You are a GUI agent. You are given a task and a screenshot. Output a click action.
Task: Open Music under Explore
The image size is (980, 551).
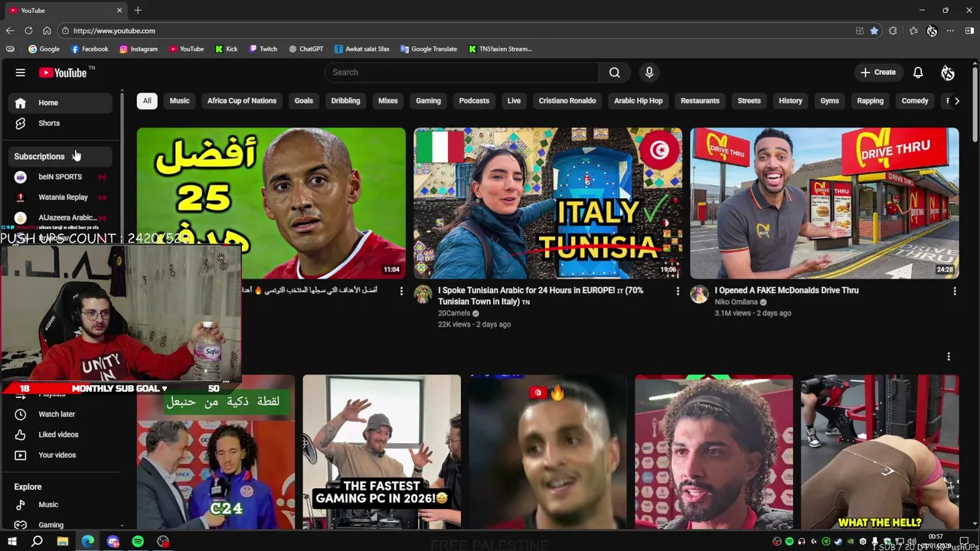click(61, 505)
